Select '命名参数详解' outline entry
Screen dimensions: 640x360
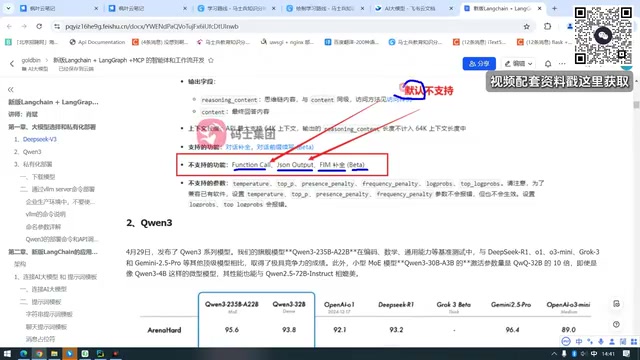(x=43, y=227)
